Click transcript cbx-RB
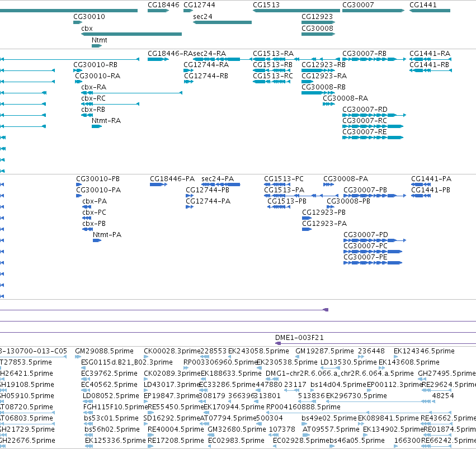Image resolution: width=476 pixels, height=449 pixels. (x=93, y=110)
